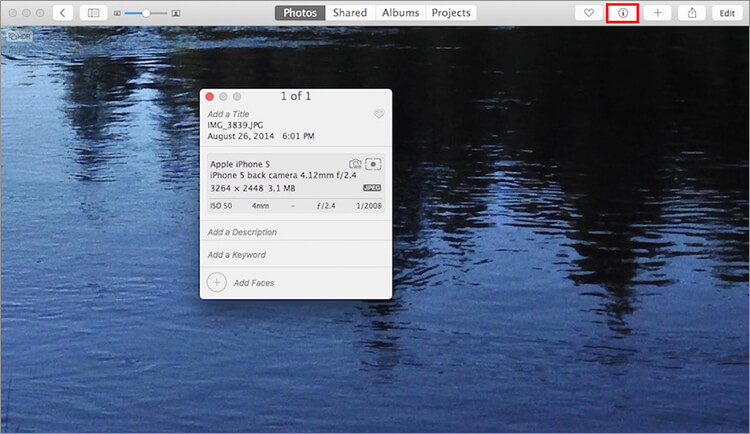Toggle heart favorite in Info panel
The image size is (750, 434).
[379, 115]
